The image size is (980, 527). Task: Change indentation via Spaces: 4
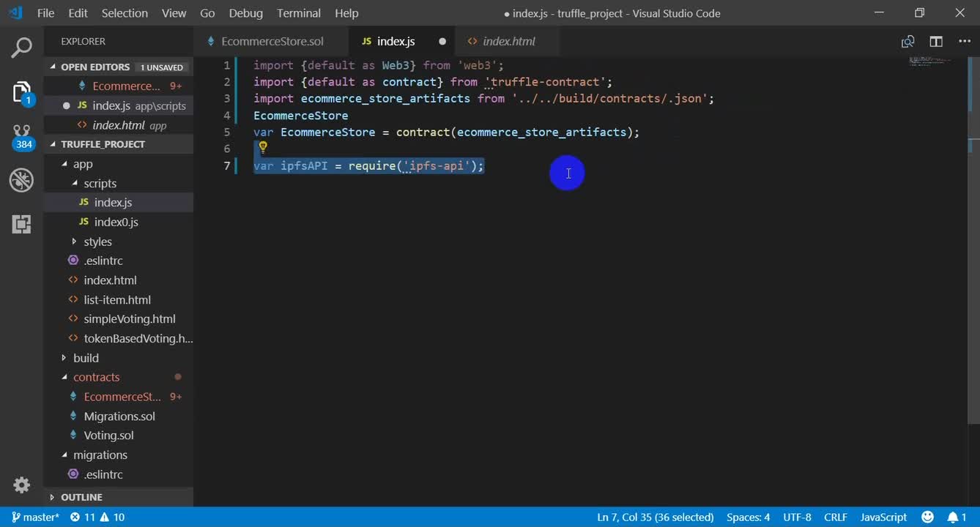(x=748, y=517)
